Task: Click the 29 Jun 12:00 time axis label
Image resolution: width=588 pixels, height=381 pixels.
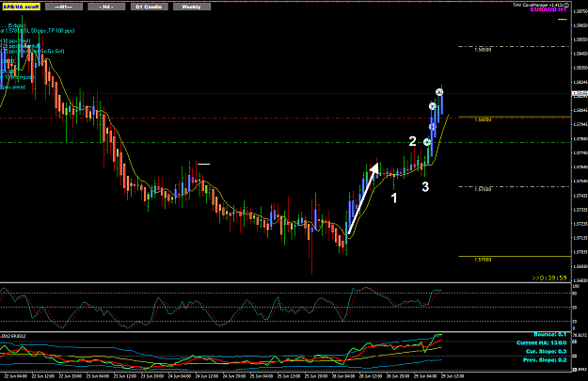Action: tap(453, 376)
